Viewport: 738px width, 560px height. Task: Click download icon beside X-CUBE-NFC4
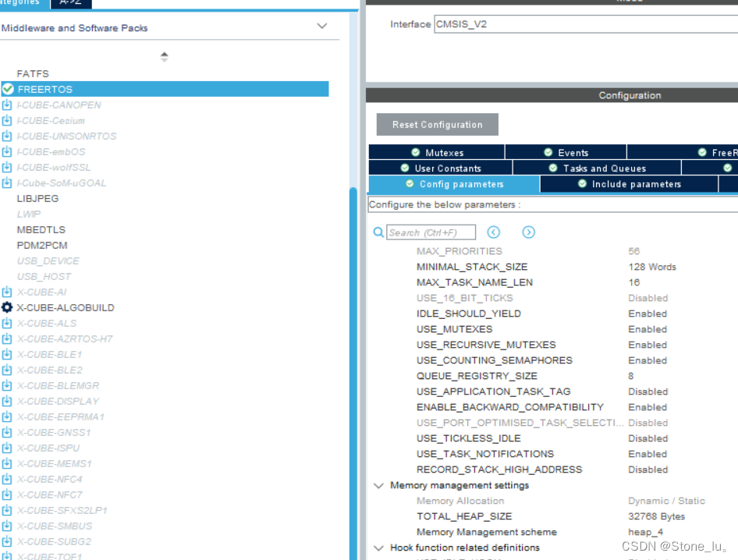point(6,479)
